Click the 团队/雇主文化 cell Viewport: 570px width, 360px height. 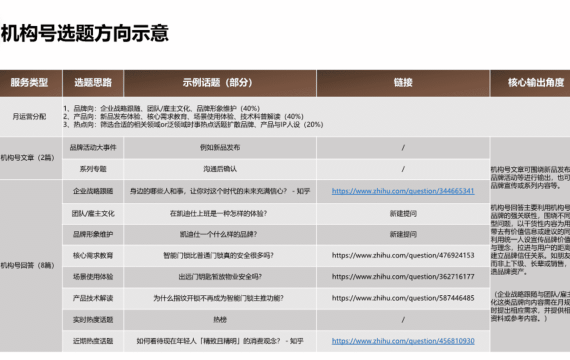[93, 213]
